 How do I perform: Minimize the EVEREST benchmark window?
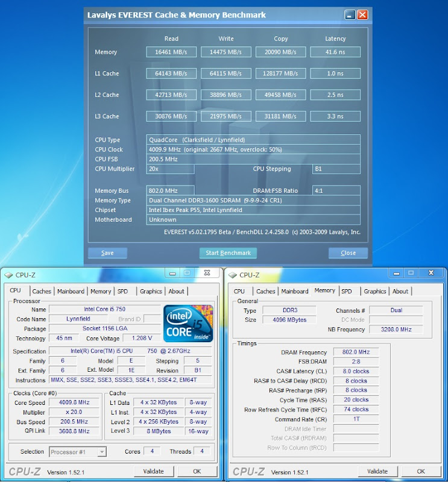350,14
